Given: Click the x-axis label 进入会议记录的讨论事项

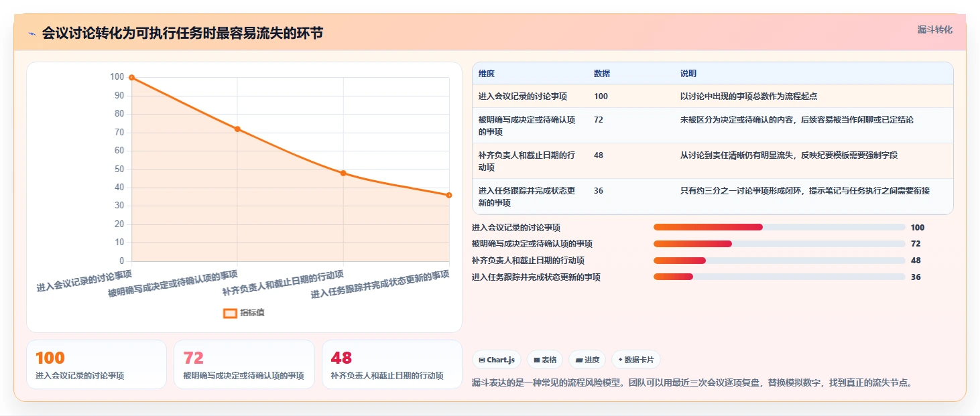Looking at the screenshot, I should 84,281.
